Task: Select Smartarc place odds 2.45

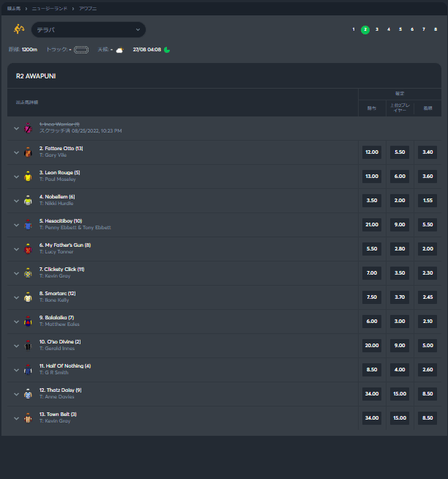Action: pos(428,297)
